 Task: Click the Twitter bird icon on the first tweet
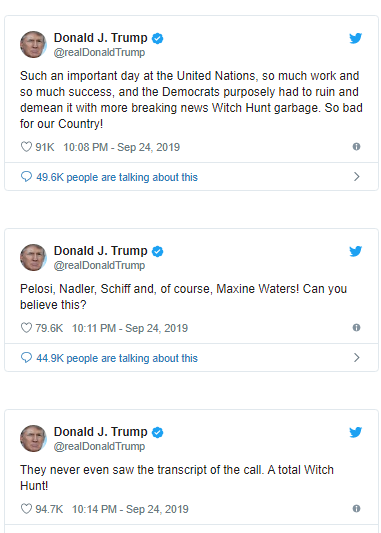[x=356, y=38]
